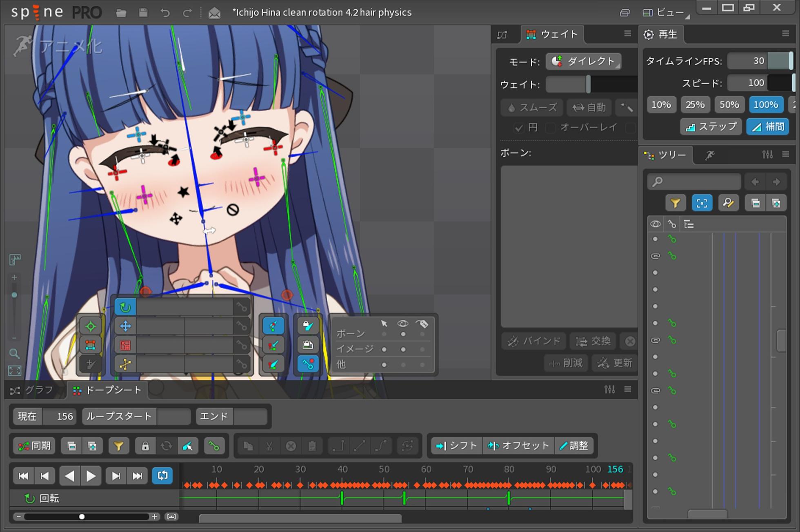Open the ビュー views dropdown
800x532 pixels.
(666, 13)
